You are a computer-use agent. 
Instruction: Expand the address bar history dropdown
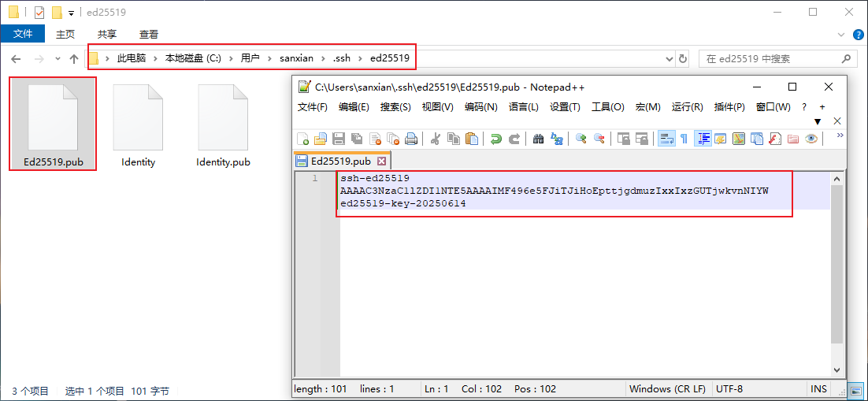pos(670,58)
